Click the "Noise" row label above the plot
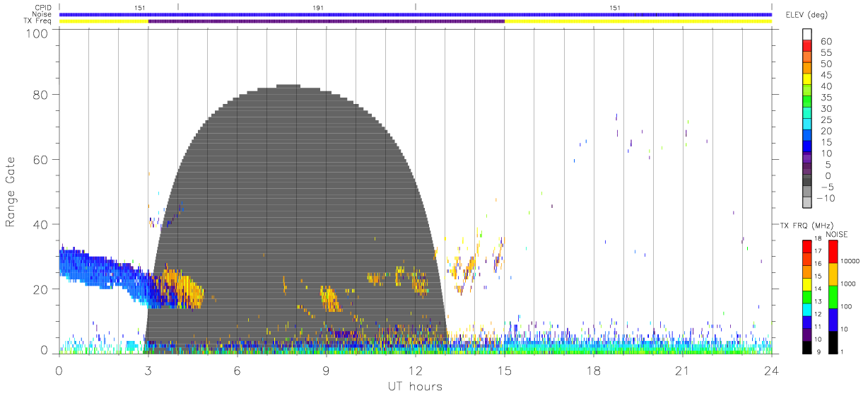 pyautogui.click(x=42, y=14)
